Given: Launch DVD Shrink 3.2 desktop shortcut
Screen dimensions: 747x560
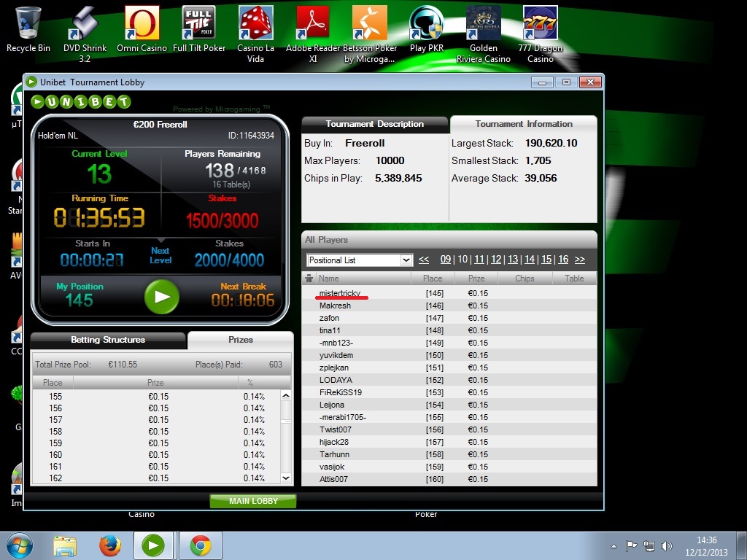Looking at the screenshot, I should 85,34.
